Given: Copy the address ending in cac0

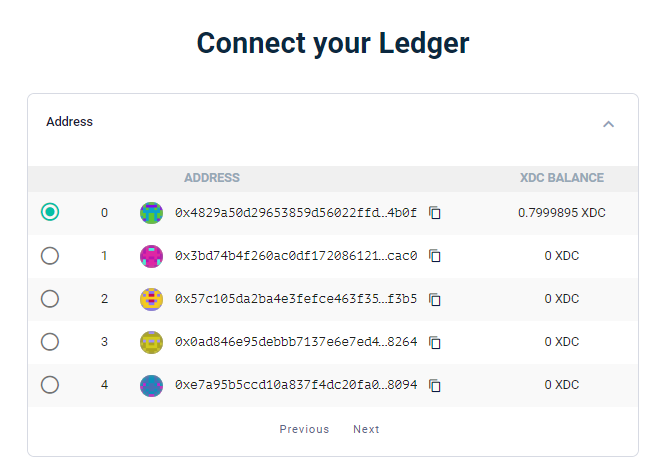Looking at the screenshot, I should click(435, 256).
